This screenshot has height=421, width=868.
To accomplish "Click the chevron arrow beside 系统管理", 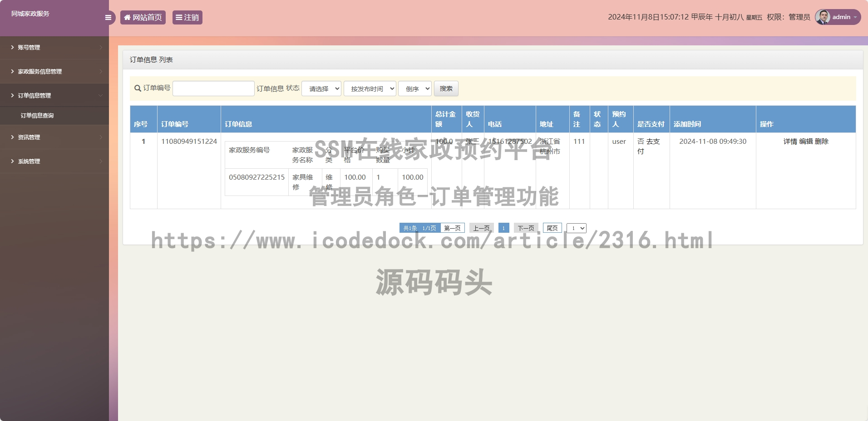I will click(x=101, y=161).
